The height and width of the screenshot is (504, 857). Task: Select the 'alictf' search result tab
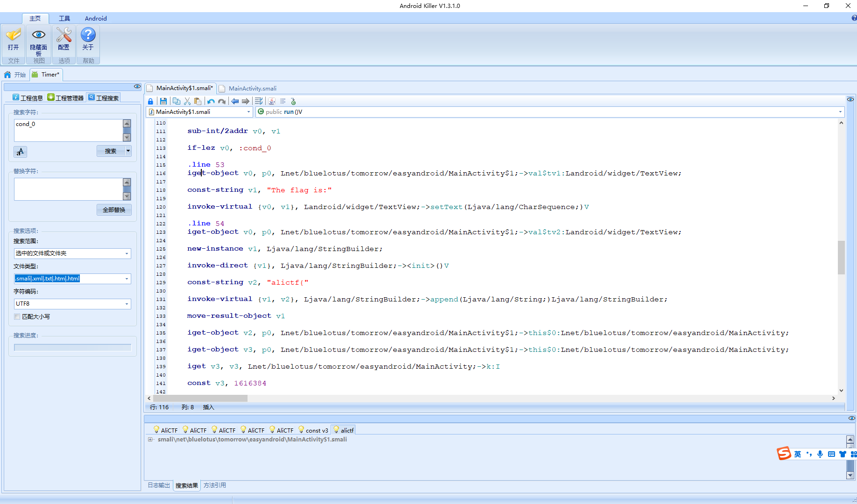[x=344, y=430]
